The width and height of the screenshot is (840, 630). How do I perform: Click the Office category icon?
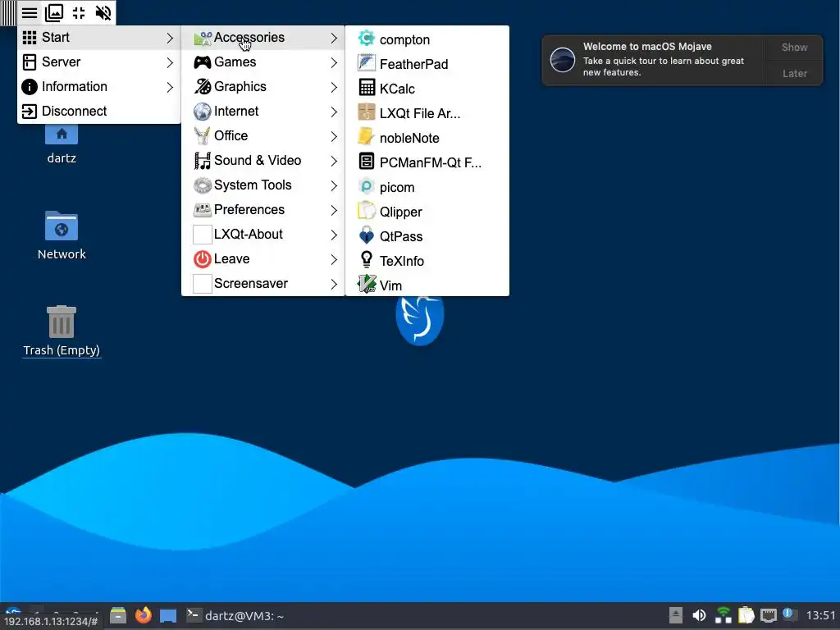(x=203, y=136)
